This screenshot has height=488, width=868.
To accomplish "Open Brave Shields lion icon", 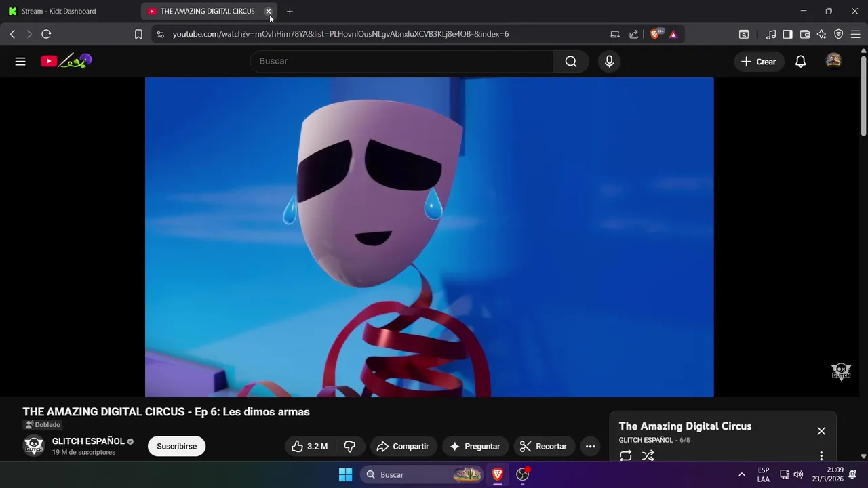I will click(656, 34).
